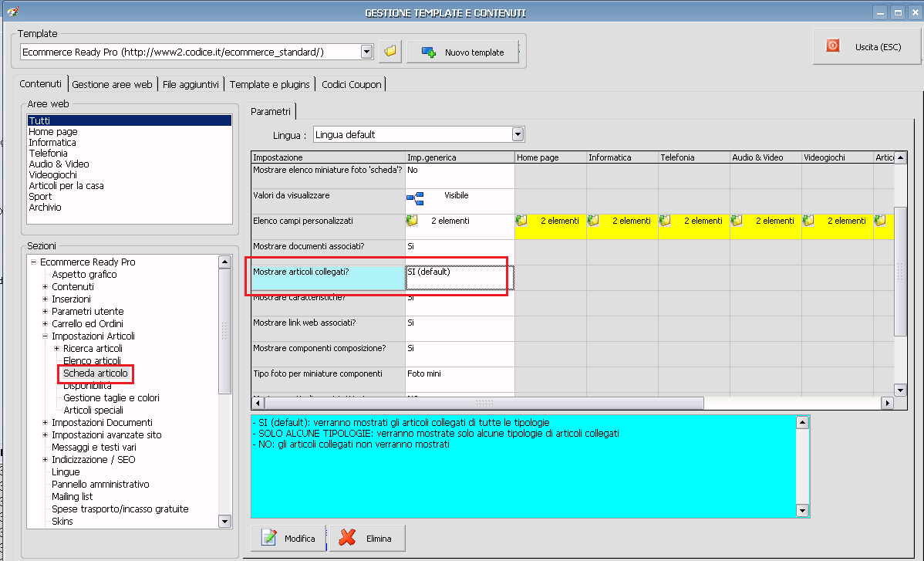Expand the Contenuti tree node

(x=45, y=286)
